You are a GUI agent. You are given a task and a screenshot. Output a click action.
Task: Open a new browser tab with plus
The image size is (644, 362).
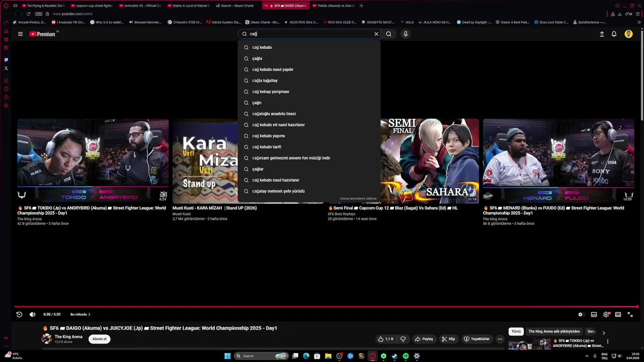tap(361, 6)
